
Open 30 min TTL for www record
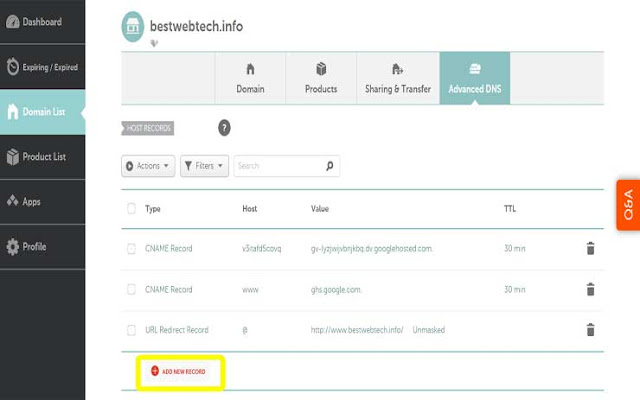coord(515,289)
